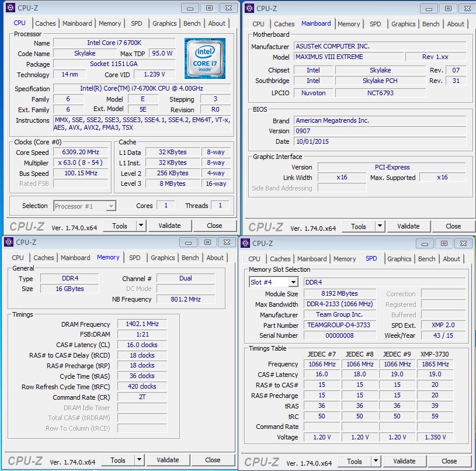476x471 pixels.
Task: Click the CPU-Z app icon in the Mainboard window title bar
Action: (x=249, y=8)
